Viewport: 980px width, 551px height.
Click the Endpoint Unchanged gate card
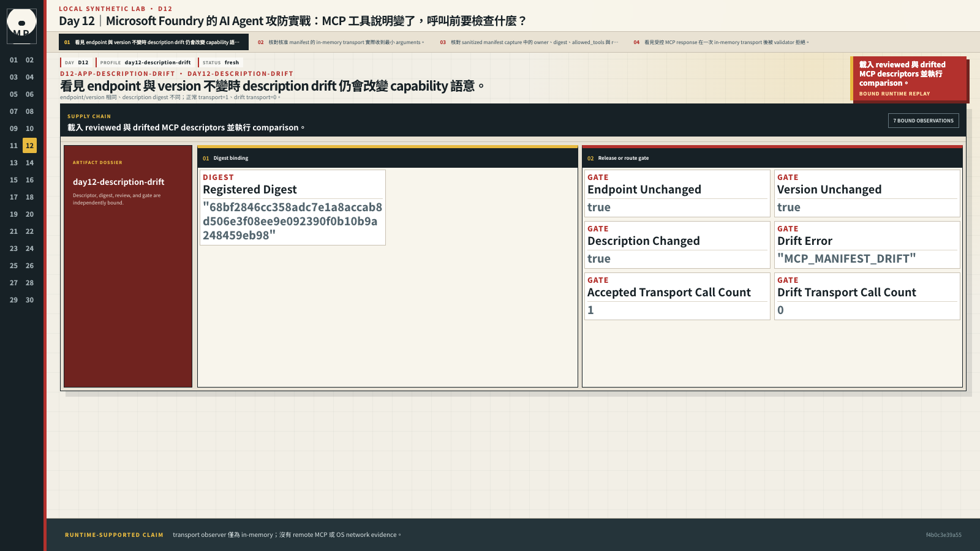[677, 193]
